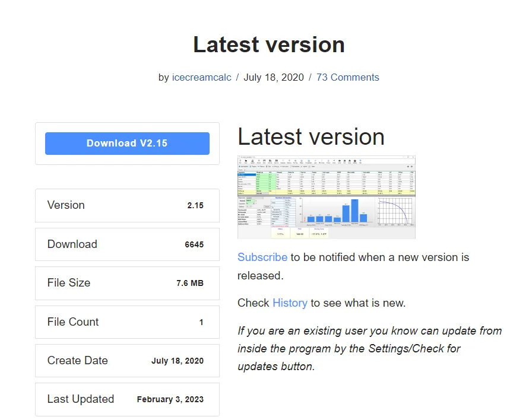Click the Version 2.15 value
This screenshot has width=510, height=420.
pyautogui.click(x=195, y=205)
